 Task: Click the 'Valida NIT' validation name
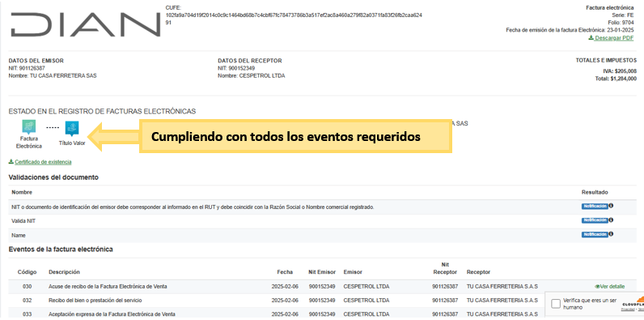pos(23,221)
